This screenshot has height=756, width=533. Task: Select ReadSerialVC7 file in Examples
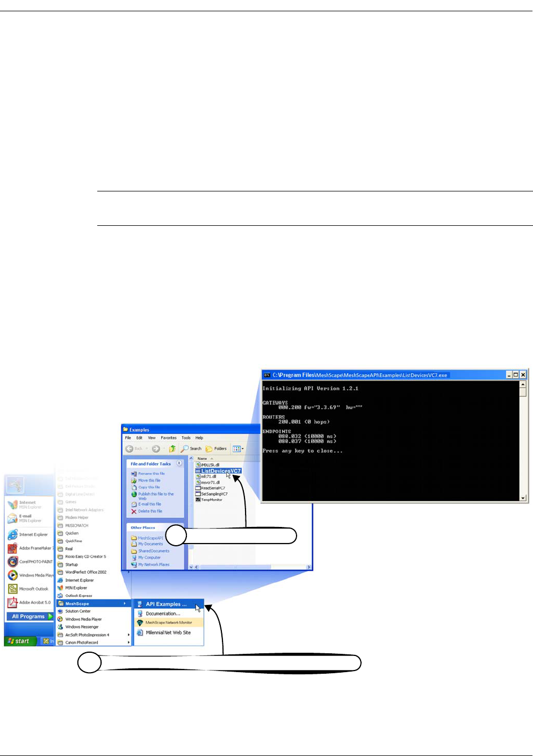click(210, 488)
